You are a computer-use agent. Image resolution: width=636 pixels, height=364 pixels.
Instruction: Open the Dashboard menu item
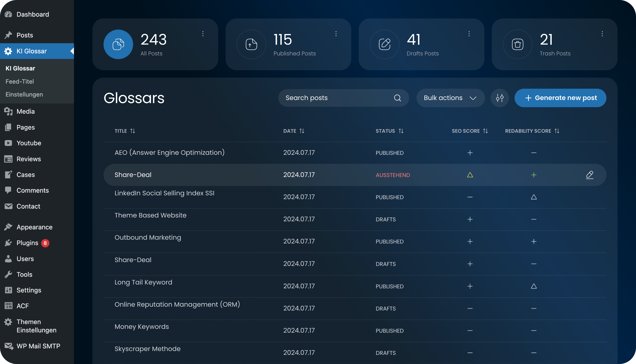coord(33,14)
